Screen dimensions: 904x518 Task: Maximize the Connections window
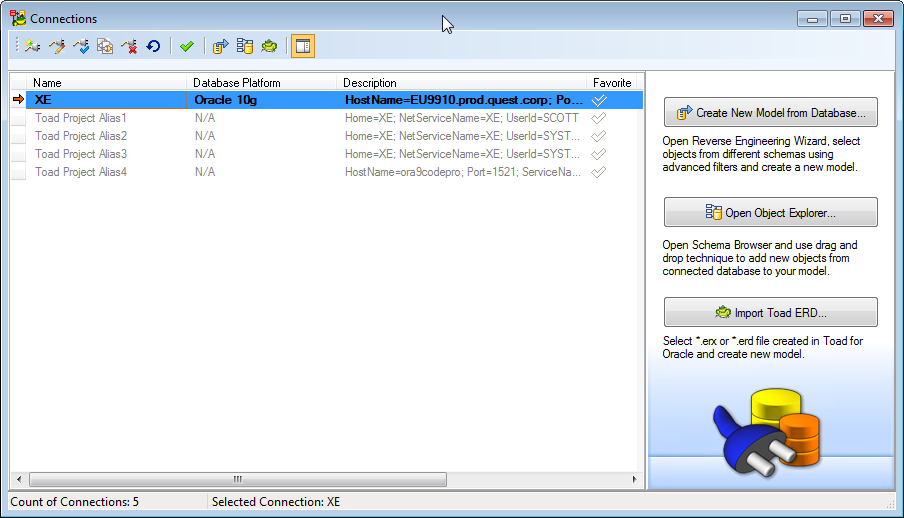click(845, 18)
